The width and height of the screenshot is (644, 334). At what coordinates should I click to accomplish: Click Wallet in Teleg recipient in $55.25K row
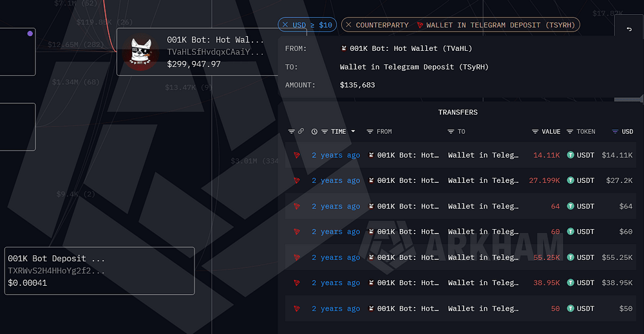tap(483, 257)
